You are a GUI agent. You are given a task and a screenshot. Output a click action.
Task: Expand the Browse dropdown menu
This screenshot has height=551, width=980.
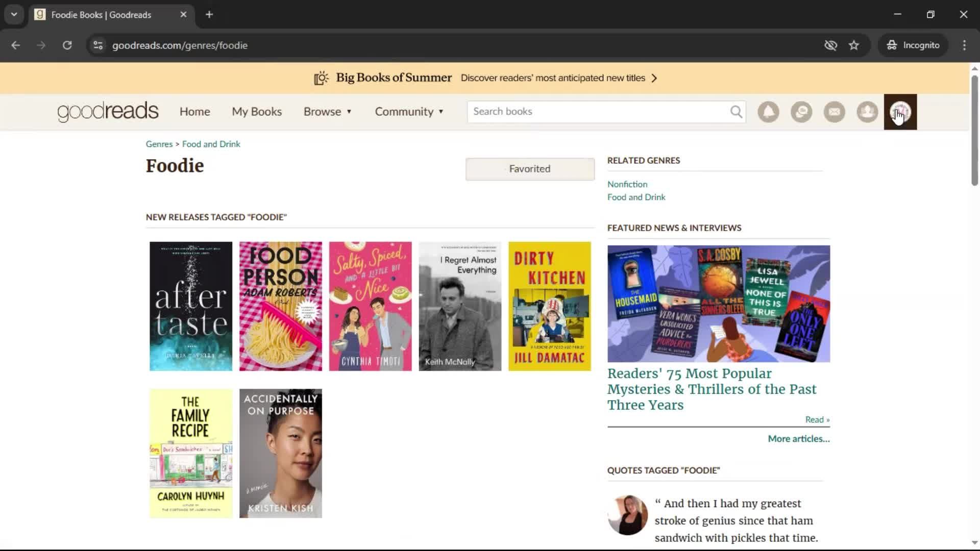click(328, 112)
